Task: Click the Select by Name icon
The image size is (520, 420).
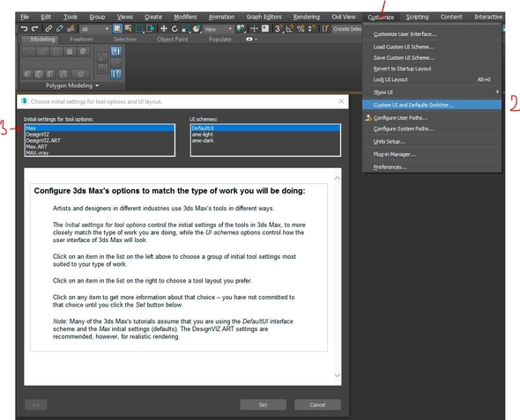Action: pyautogui.click(x=128, y=29)
